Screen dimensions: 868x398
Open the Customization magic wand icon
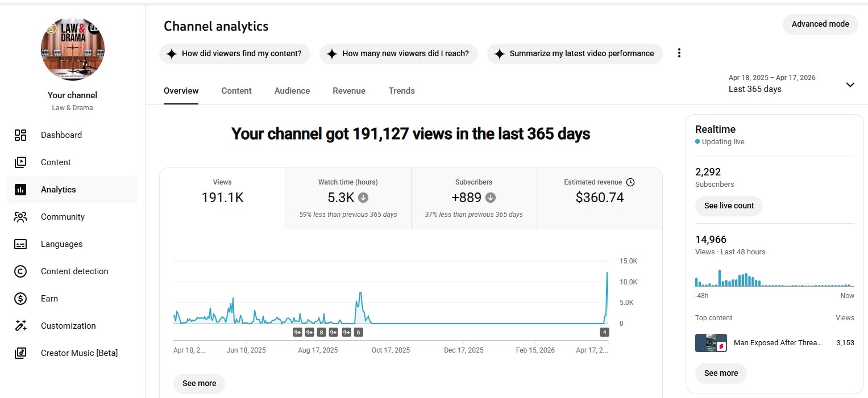coord(20,326)
